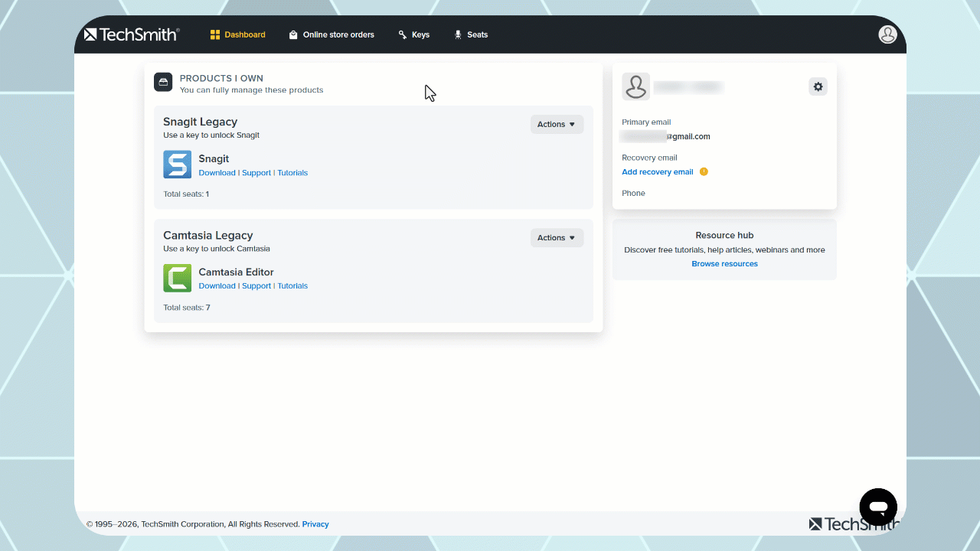This screenshot has height=551, width=980.
Task: Click the TechSmith logo in header
Action: pyautogui.click(x=132, y=34)
